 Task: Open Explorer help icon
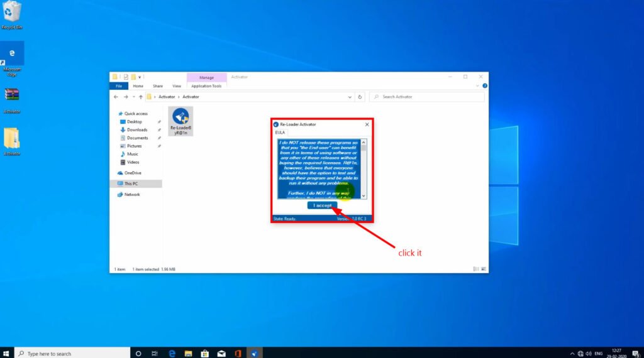click(485, 86)
